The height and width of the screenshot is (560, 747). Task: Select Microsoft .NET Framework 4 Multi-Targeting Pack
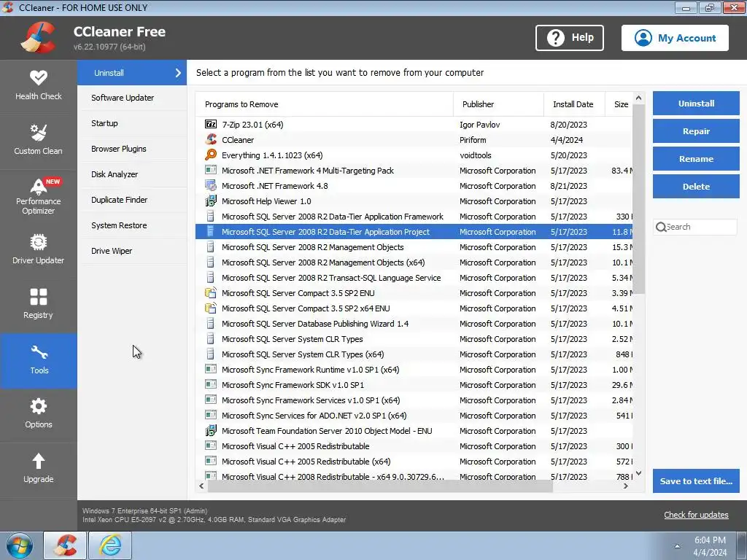pyautogui.click(x=414, y=171)
